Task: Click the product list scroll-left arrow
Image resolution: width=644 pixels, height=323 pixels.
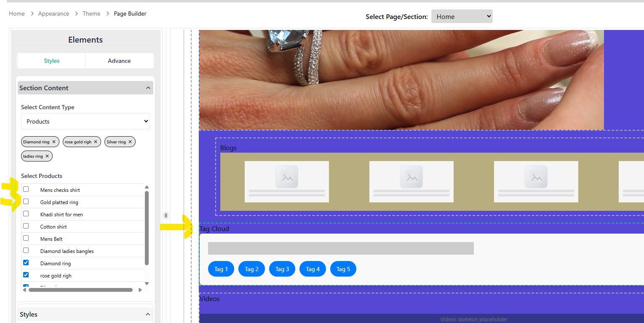Action: point(24,290)
